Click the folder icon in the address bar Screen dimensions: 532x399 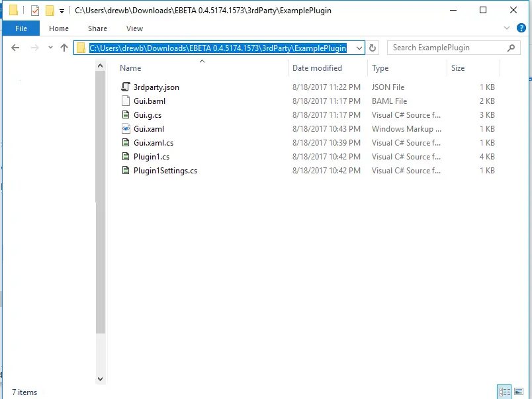[81, 48]
